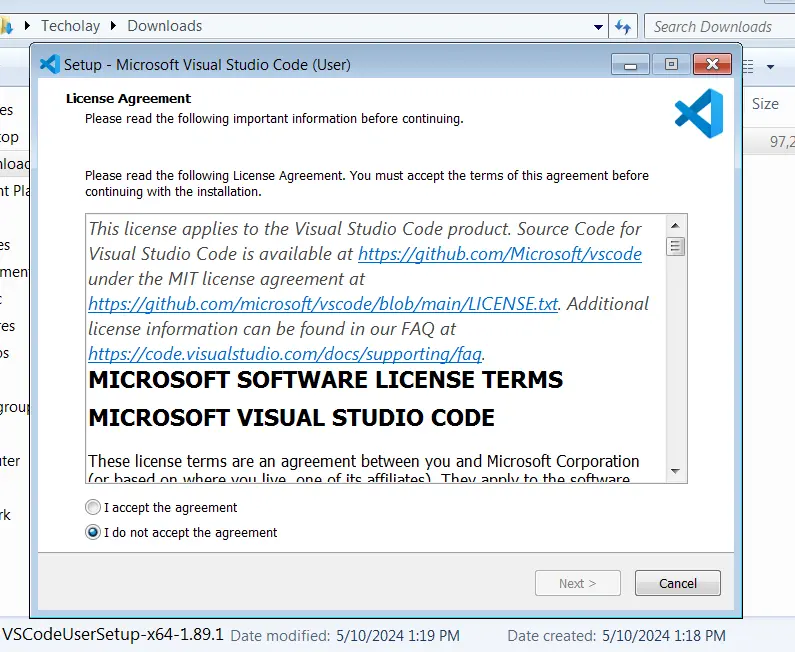Click the MICROSOFT VISUAL STUDIO CODE heading

(292, 418)
